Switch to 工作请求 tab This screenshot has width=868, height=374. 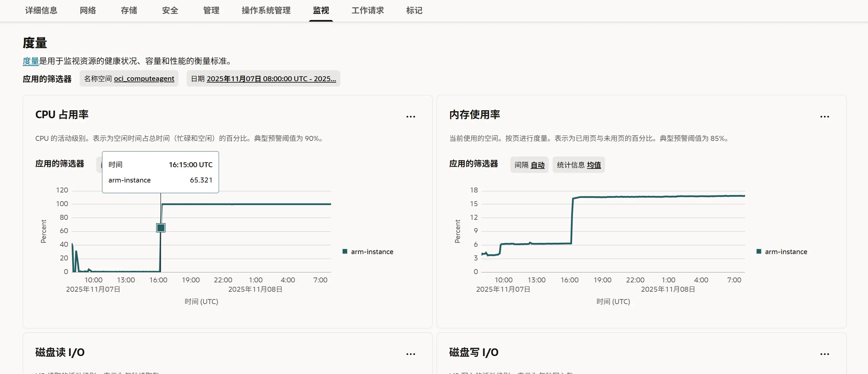click(x=367, y=10)
